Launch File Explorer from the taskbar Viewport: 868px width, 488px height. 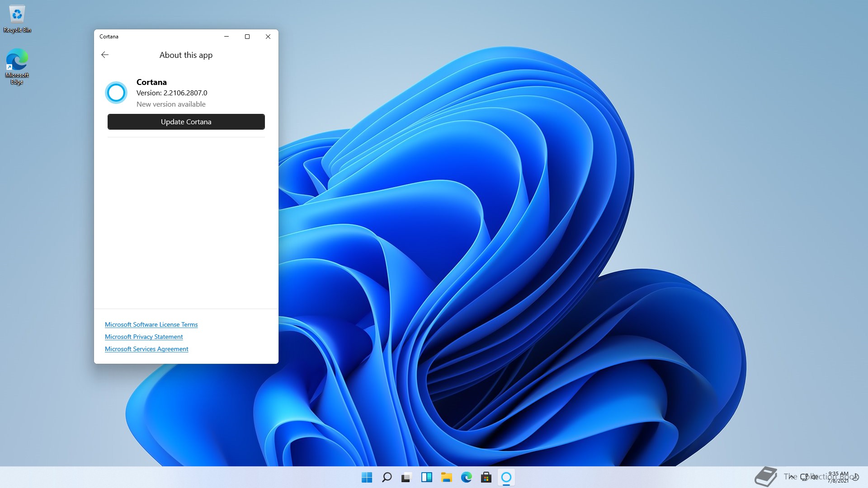point(446,477)
